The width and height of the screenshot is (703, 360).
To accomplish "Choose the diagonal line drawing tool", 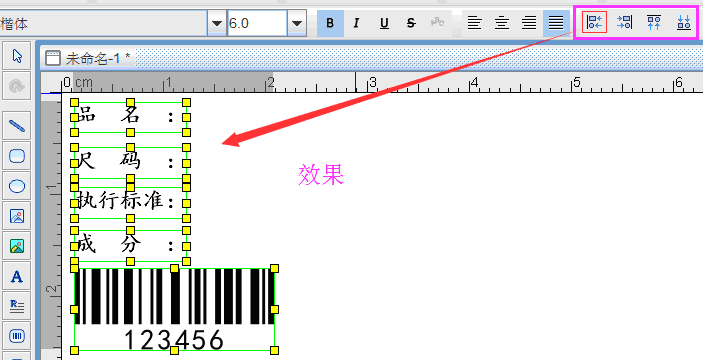I will click(17, 126).
